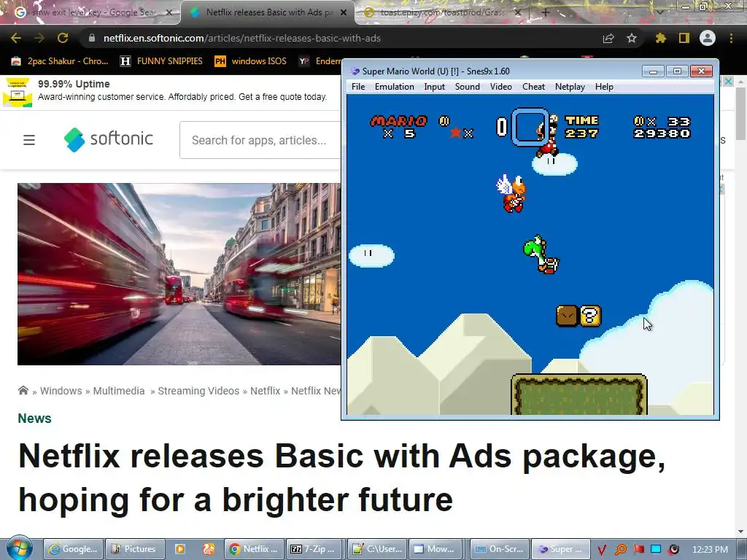The width and height of the screenshot is (747, 560).
Task: Switch to the Mow... taskbar window
Action: (x=435, y=549)
